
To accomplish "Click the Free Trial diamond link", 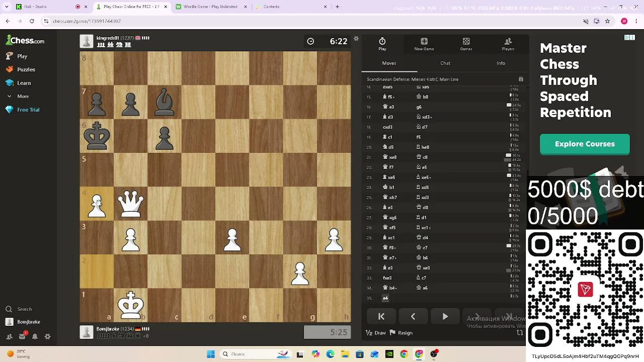I will pyautogui.click(x=23, y=110).
